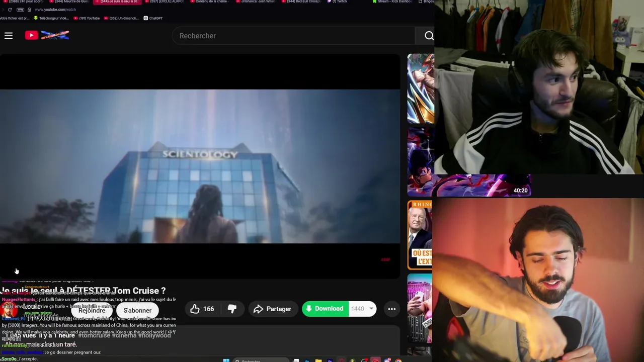Open Google Chrome from the taskbar

398,360
